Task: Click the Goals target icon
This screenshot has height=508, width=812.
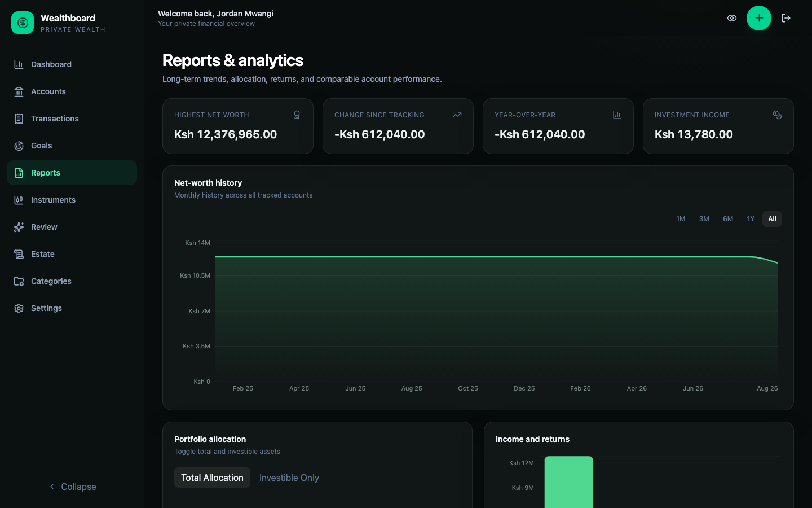Action: [19, 146]
